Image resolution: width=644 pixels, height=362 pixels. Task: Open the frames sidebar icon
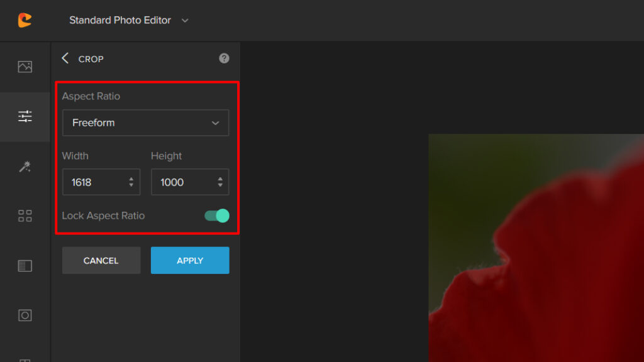pos(25,315)
